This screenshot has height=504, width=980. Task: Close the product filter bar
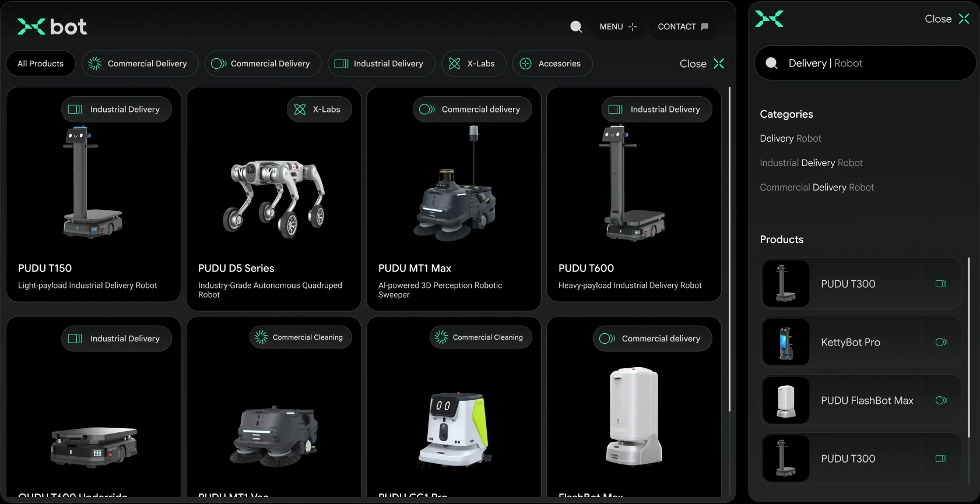point(702,64)
